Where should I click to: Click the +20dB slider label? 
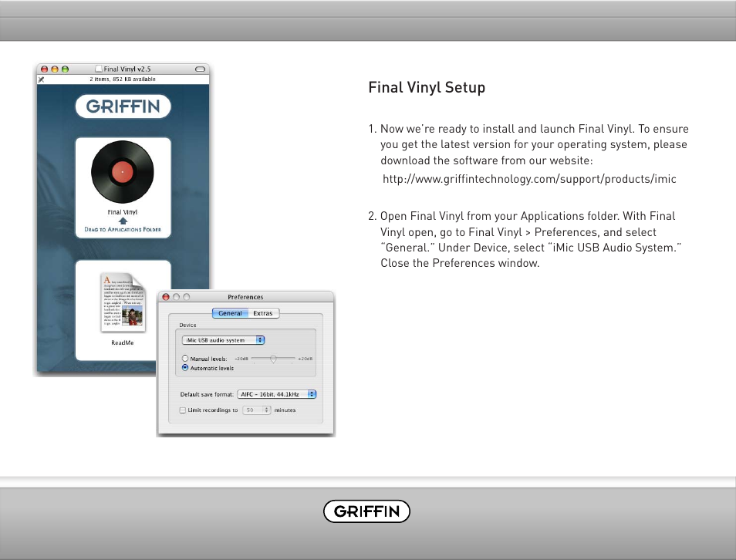click(x=305, y=359)
